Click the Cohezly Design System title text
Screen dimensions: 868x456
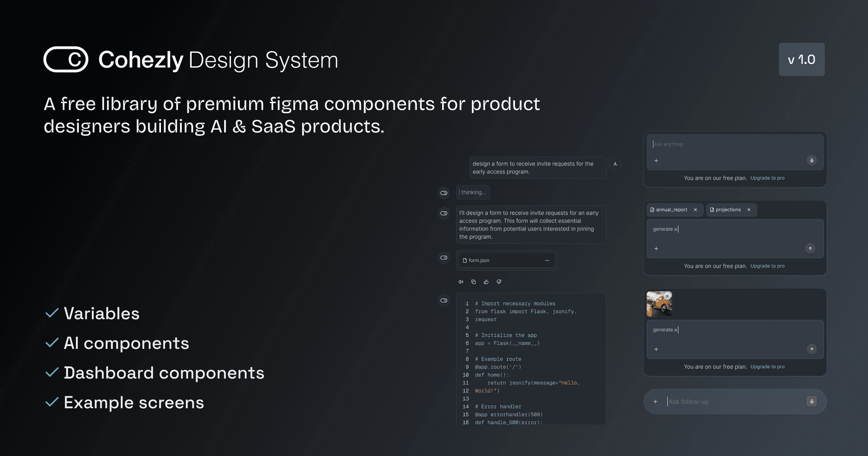218,60
